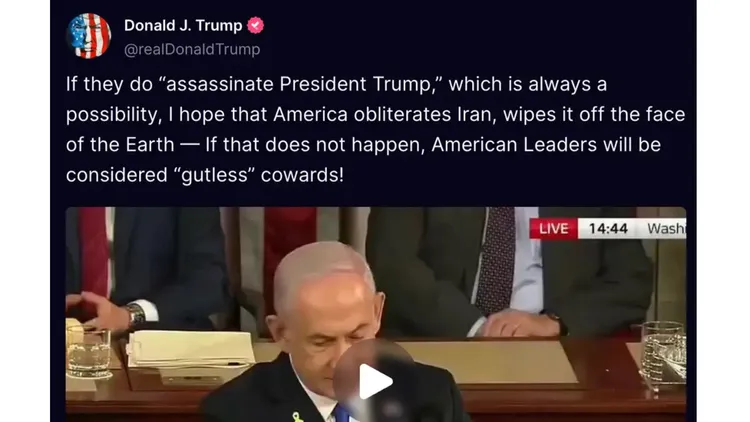This screenshot has height=422, width=750.
Task: Click the red striped tie at left
Action: click(x=95, y=250)
